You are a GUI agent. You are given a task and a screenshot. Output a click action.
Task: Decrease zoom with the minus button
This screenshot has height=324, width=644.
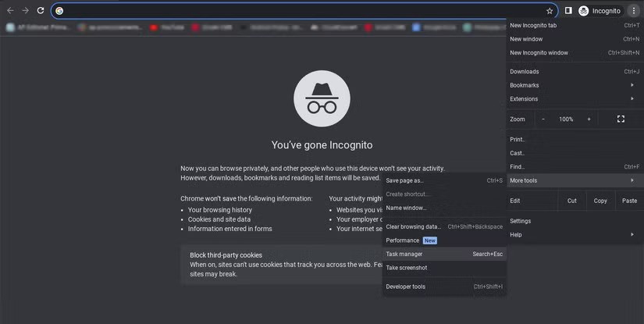point(543,119)
